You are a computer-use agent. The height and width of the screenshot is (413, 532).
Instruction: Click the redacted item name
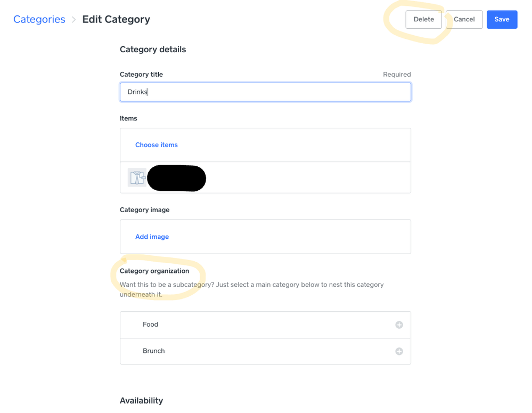(x=176, y=178)
